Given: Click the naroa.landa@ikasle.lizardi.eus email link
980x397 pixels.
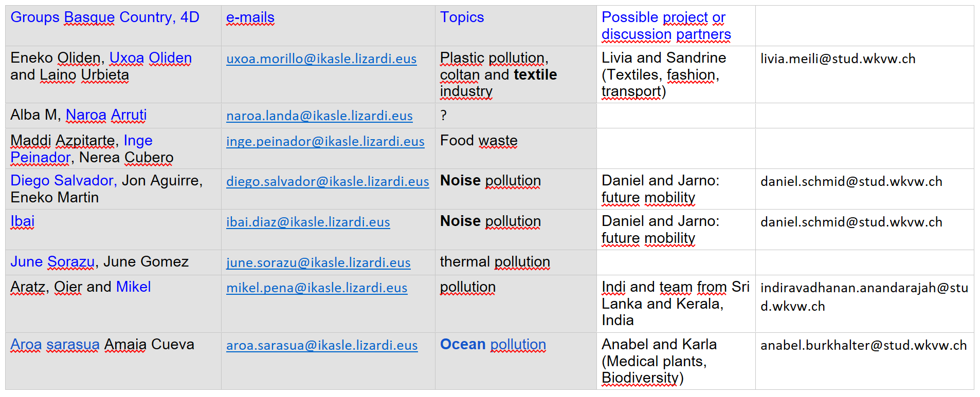Looking at the screenshot, I should (x=319, y=116).
